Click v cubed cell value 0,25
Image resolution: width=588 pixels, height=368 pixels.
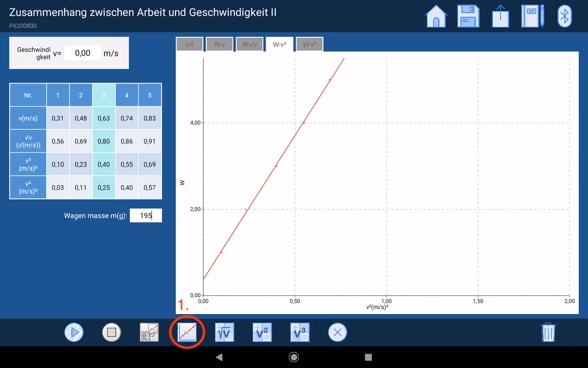104,187
